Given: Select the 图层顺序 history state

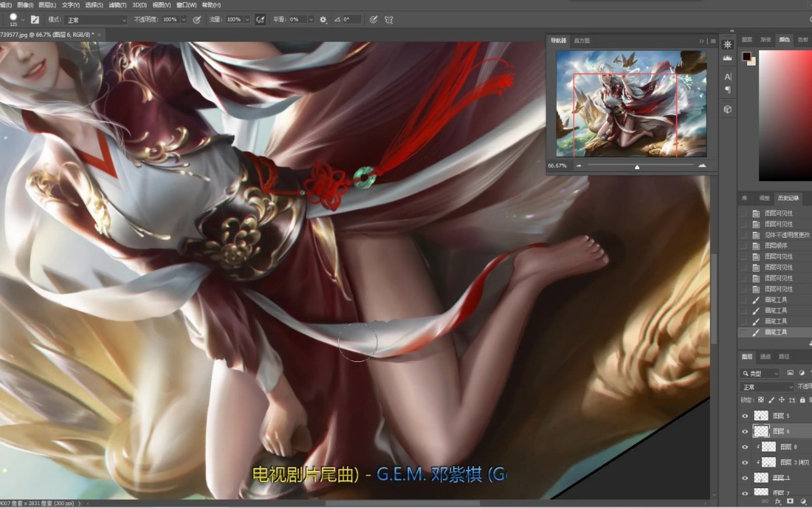Looking at the screenshot, I should 776,246.
